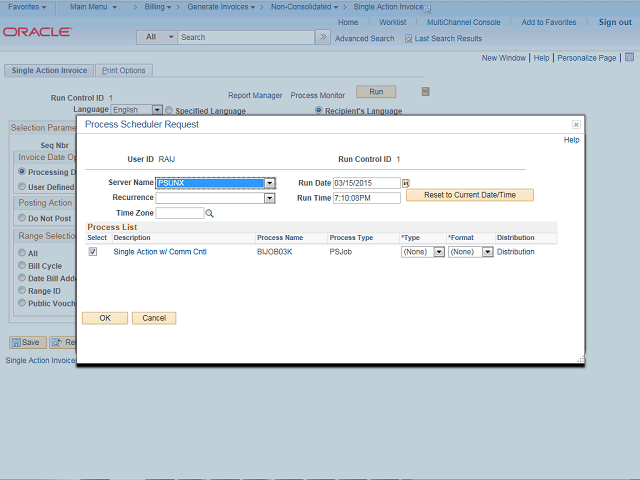This screenshot has height=480, width=640.
Task: Open the Favorites menu
Action: (30, 7)
